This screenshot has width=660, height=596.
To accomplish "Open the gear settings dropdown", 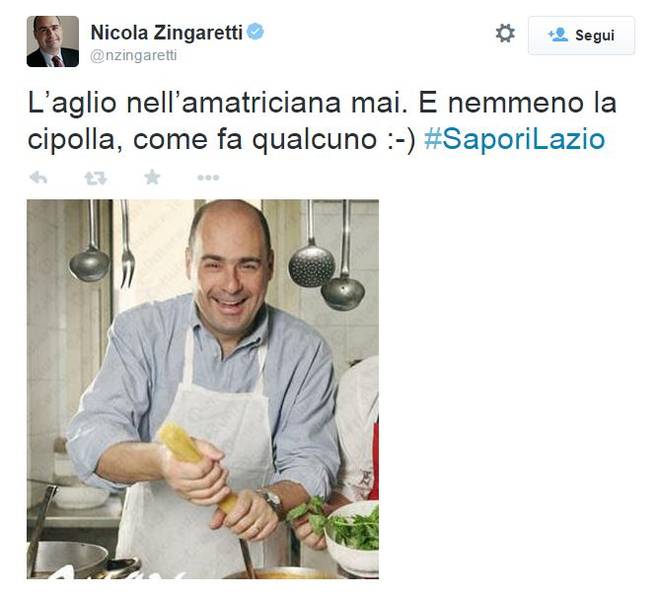I will pyautogui.click(x=505, y=33).
